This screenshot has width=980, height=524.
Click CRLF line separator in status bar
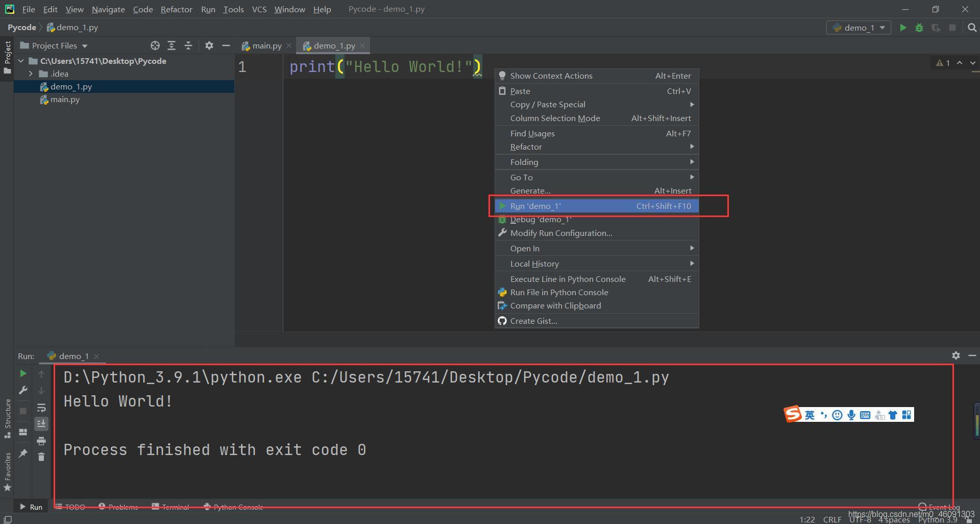tap(832, 519)
